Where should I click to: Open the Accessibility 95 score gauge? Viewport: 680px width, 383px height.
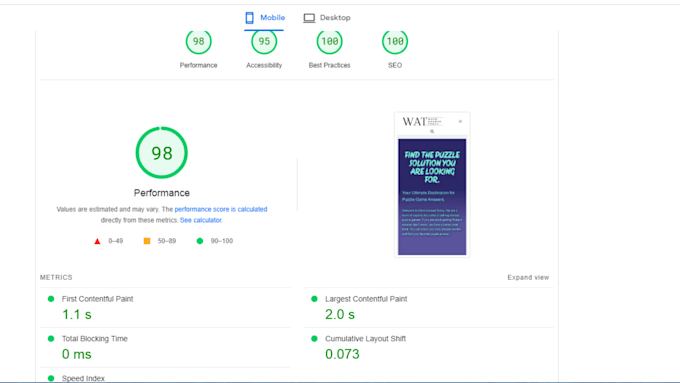coord(264,42)
